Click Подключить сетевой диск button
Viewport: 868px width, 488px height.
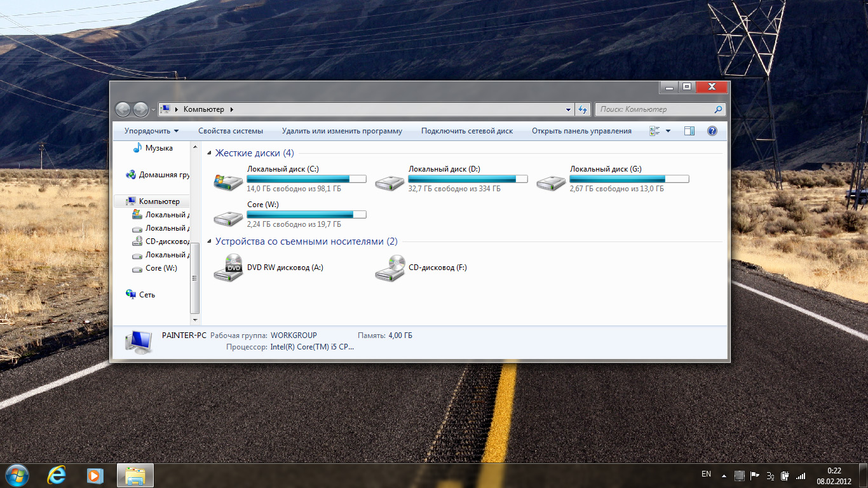pyautogui.click(x=466, y=131)
